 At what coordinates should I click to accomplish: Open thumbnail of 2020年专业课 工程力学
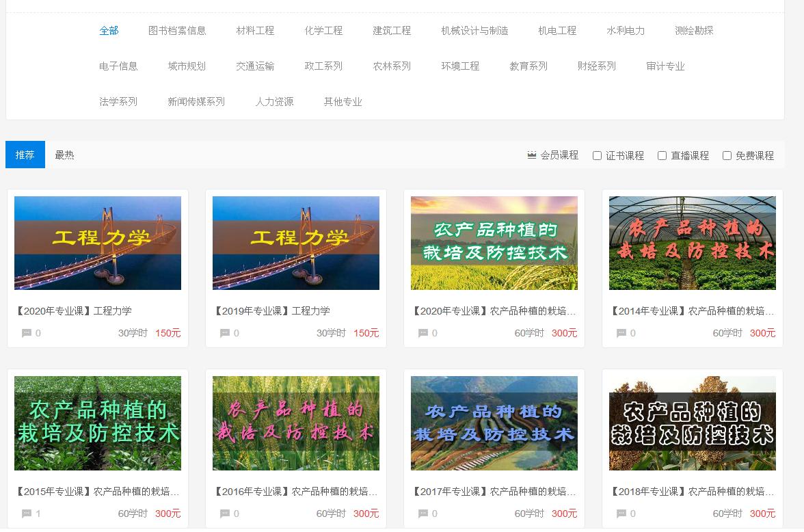tap(97, 243)
